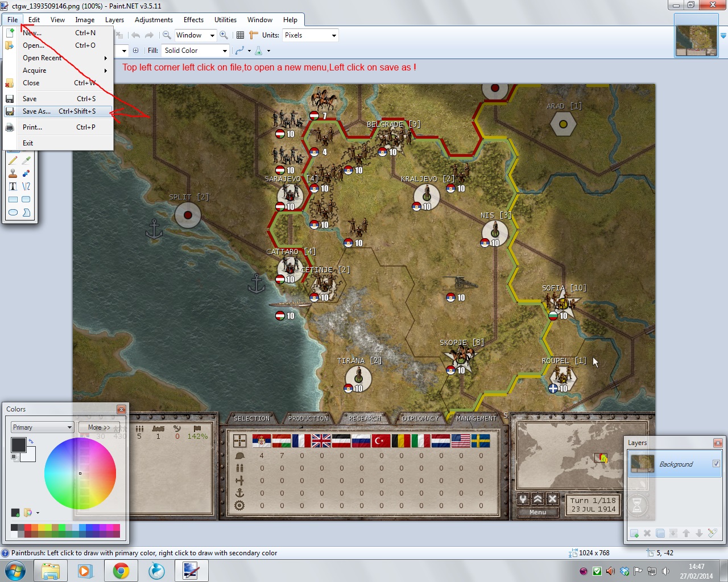Select the Freeform Shape tool

pos(26,213)
